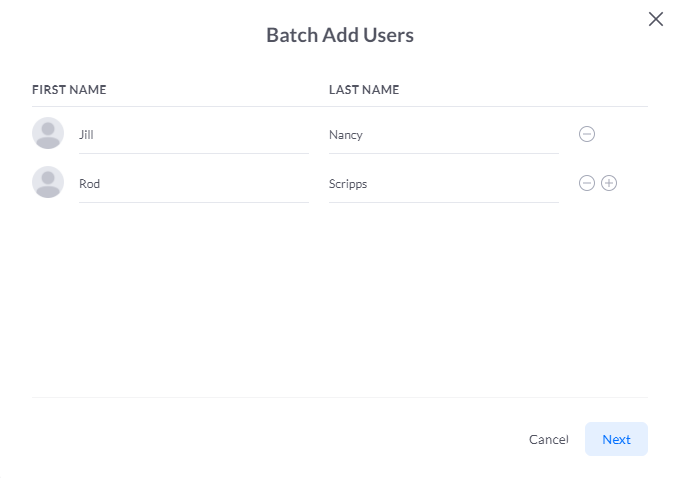Proceed with the Next button
The width and height of the screenshot is (679, 478).
[616, 439]
